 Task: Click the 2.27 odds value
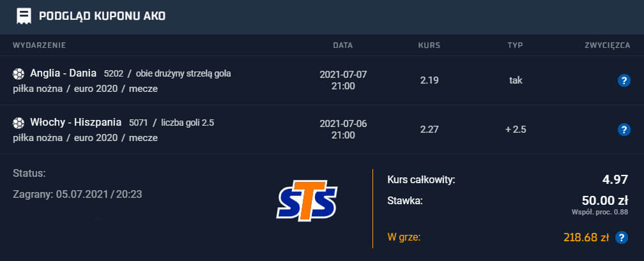click(429, 130)
